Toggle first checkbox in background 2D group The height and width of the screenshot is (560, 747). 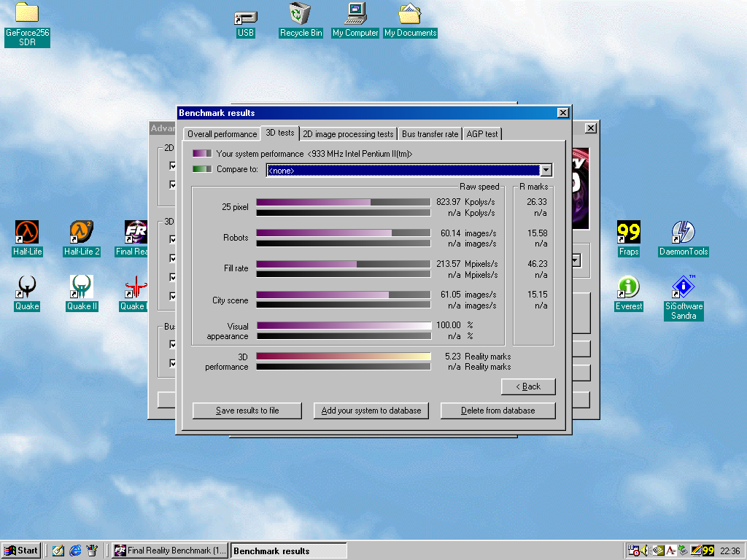point(173,166)
